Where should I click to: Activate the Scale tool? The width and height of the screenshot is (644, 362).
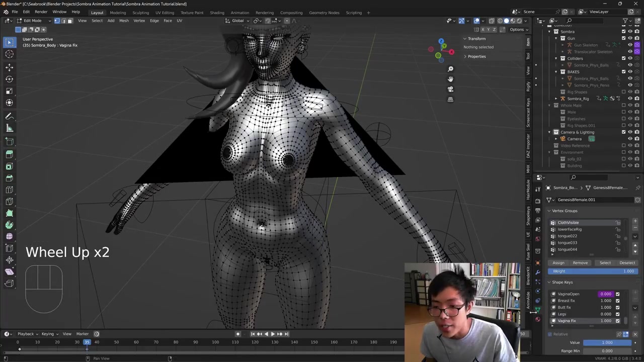[x=9, y=91]
